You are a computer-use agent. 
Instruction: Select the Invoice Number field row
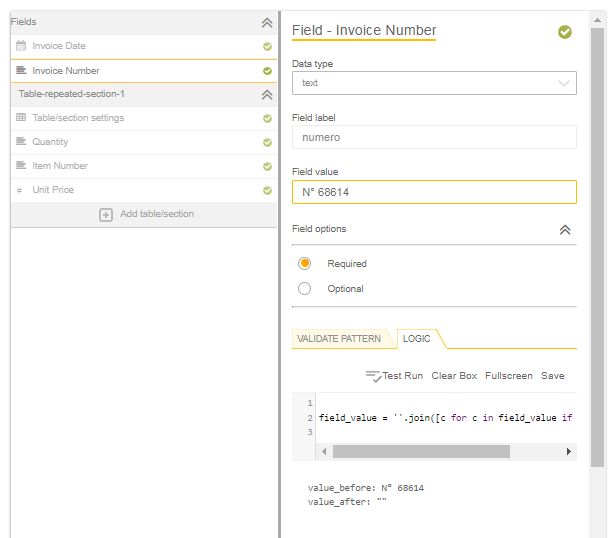tap(144, 71)
